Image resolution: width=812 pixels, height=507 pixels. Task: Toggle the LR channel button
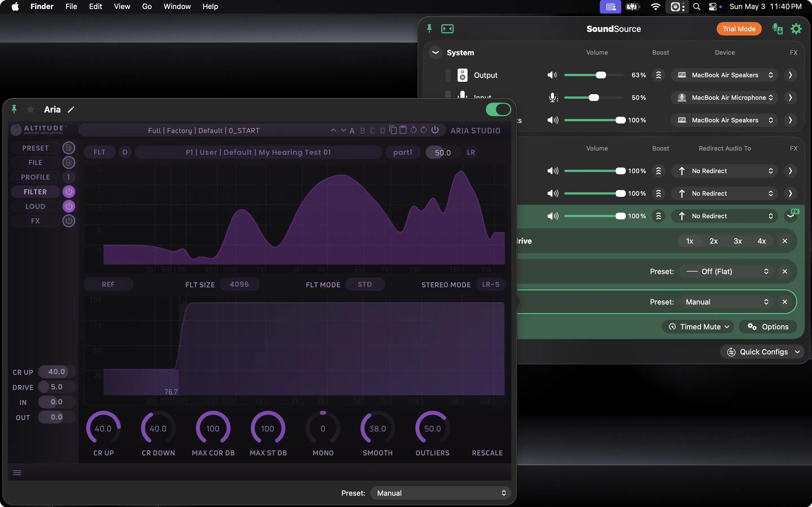[x=471, y=152]
